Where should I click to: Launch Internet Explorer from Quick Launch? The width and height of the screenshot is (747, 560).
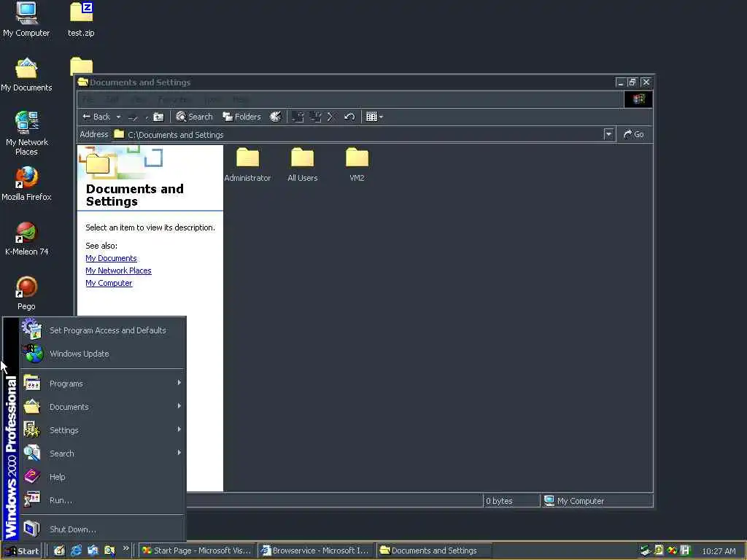[x=76, y=551]
